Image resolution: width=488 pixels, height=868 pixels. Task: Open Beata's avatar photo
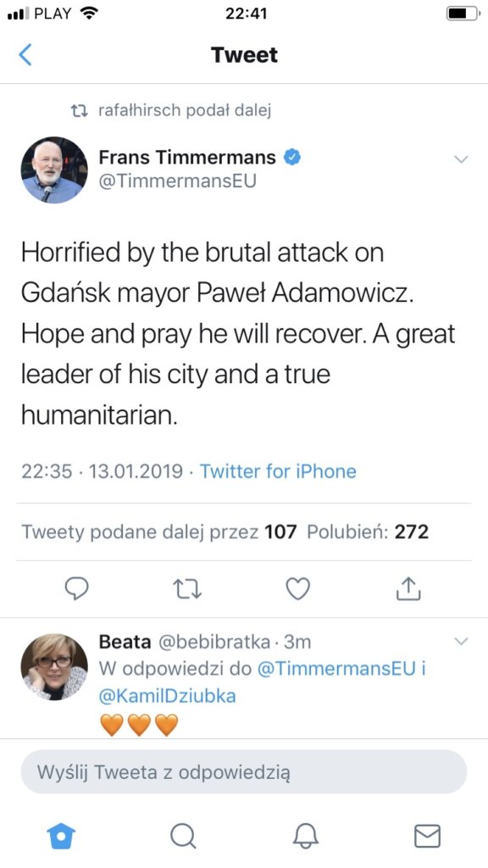tap(54, 667)
